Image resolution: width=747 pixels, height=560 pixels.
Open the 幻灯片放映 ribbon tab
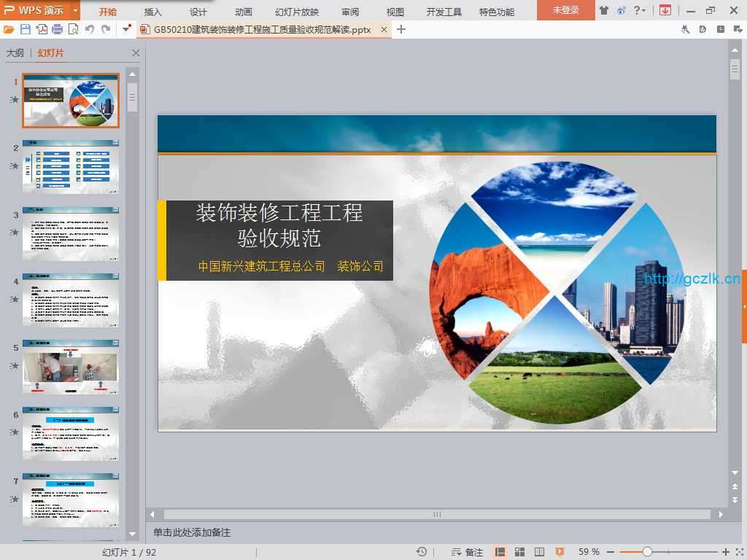click(297, 12)
